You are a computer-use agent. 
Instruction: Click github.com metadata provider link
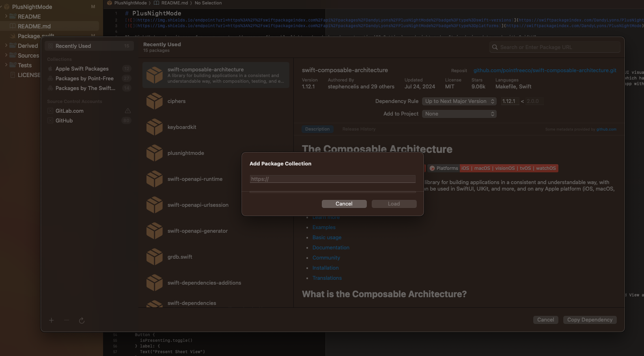tap(606, 129)
